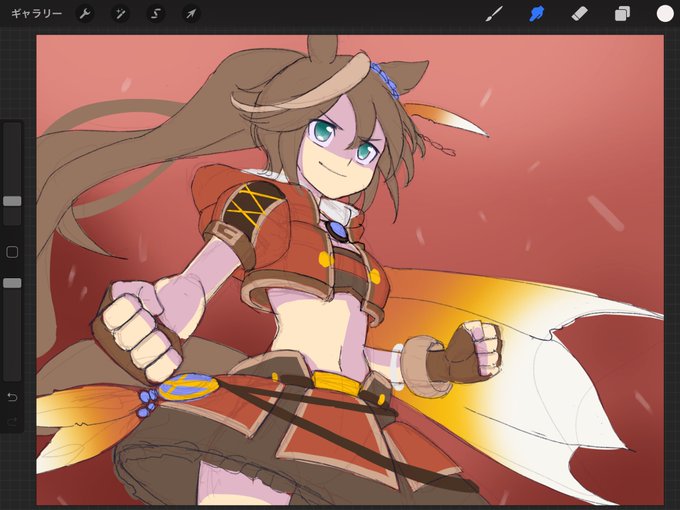Redo with the redo arrow
The width and height of the screenshot is (680, 510).
[x=12, y=421]
